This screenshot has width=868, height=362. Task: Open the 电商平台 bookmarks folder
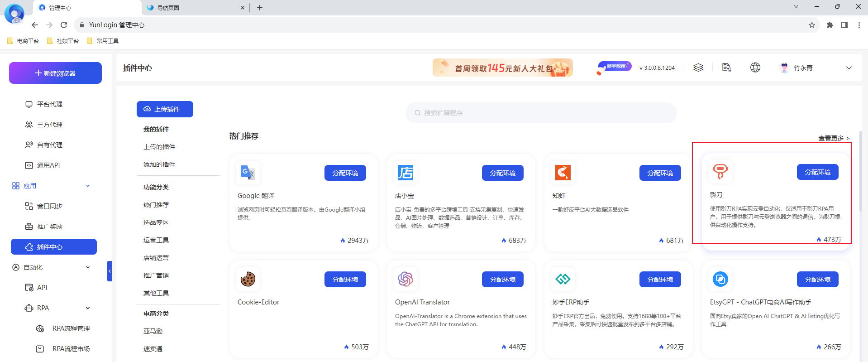click(x=23, y=41)
